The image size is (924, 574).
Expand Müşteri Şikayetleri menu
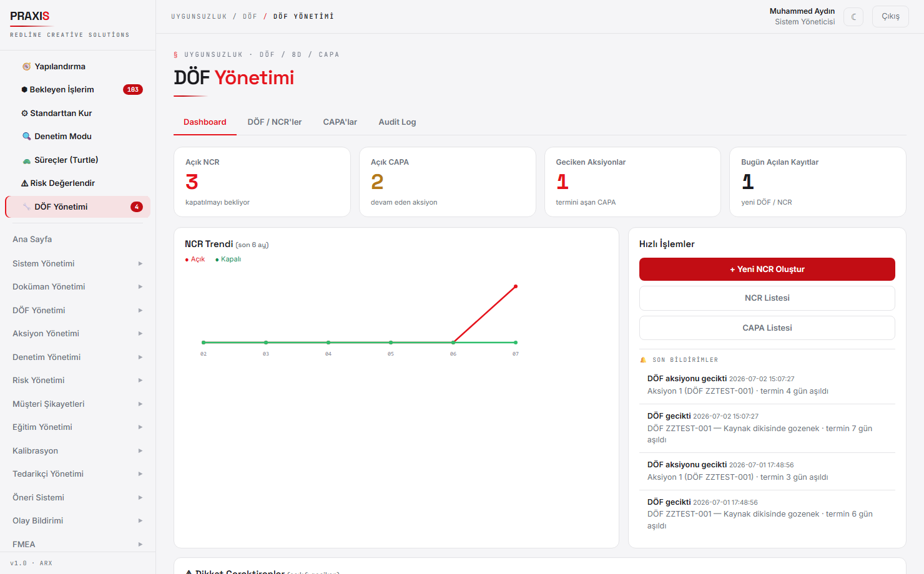pyautogui.click(x=77, y=404)
